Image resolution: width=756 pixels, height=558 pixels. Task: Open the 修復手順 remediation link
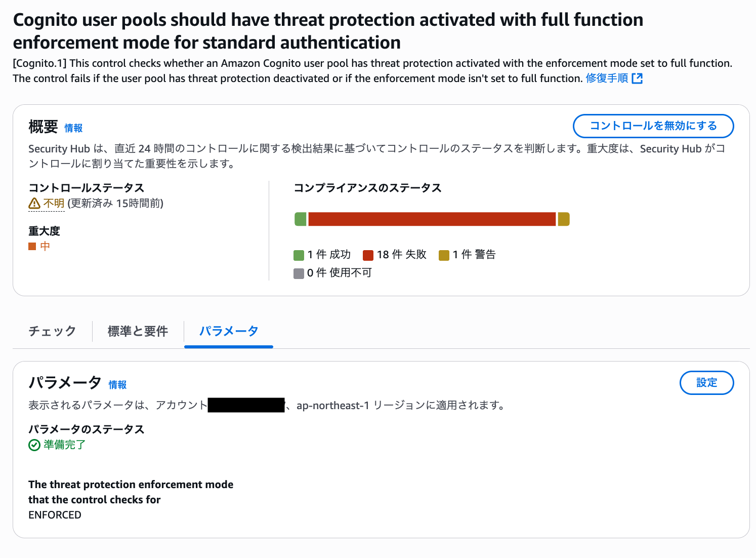[x=607, y=78]
